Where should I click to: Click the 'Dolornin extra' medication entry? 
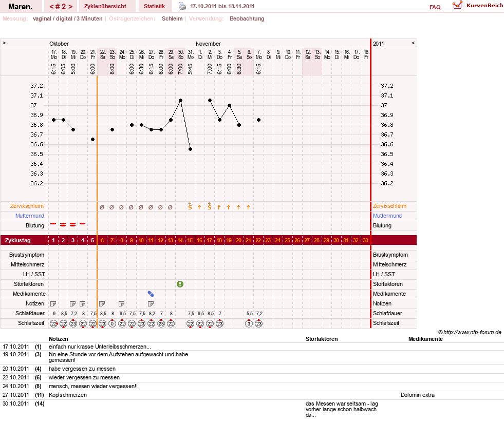[x=418, y=395]
